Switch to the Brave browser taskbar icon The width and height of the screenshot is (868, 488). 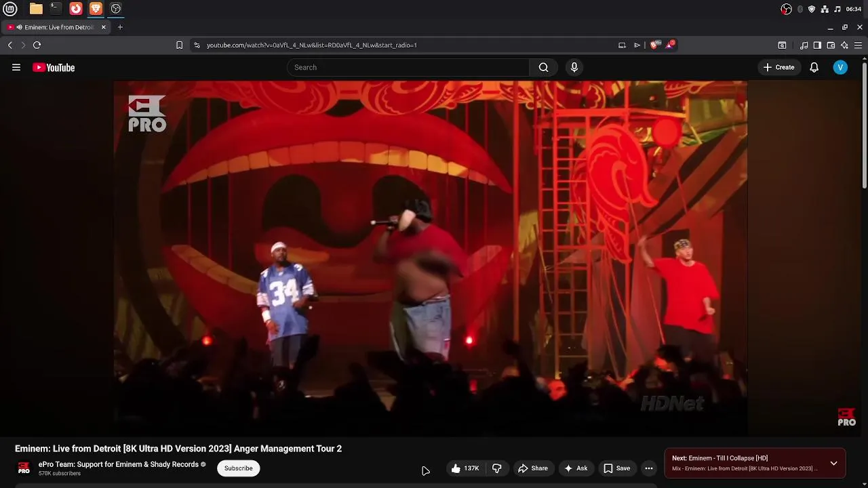[x=96, y=9]
